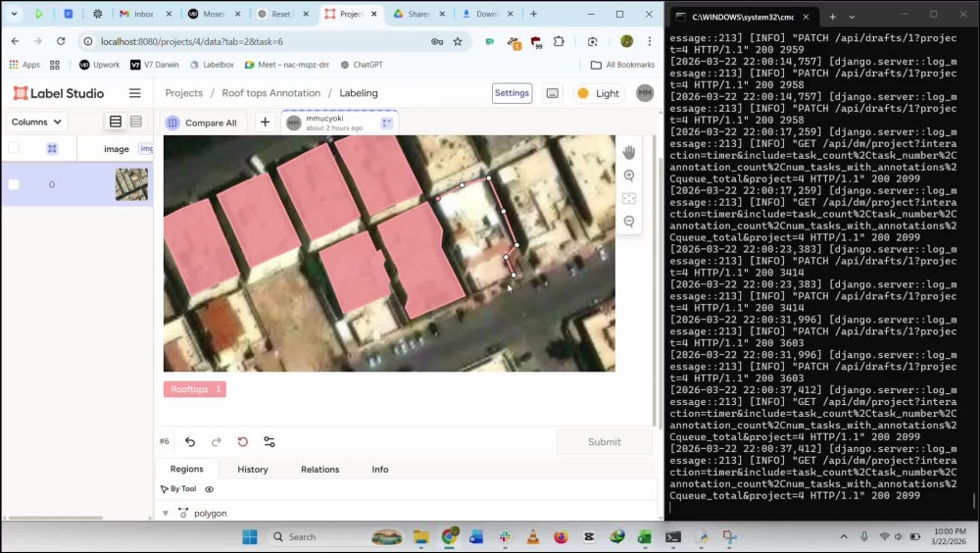Select the mmucyoki annotation tab

[339, 123]
